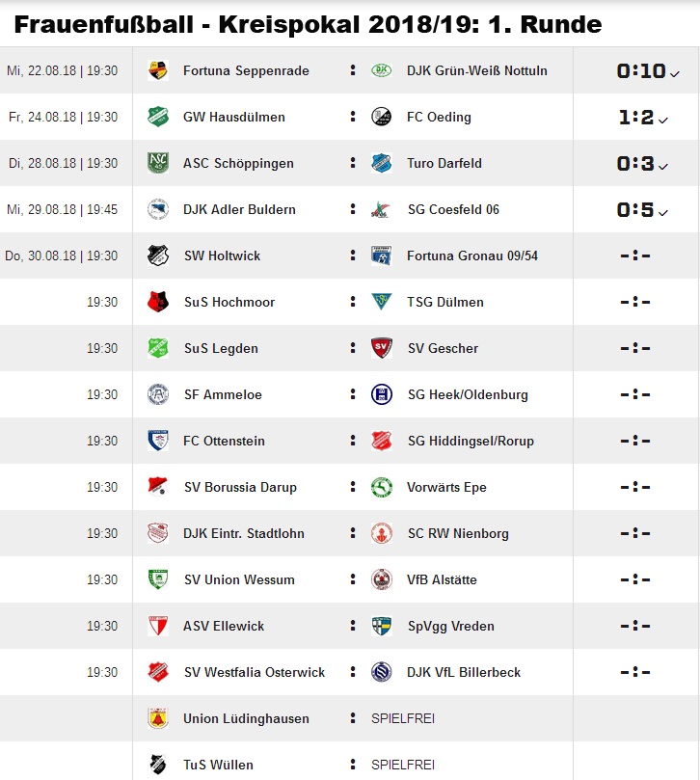
Task: Expand the 0:10 result chevron
Action: coord(674,74)
